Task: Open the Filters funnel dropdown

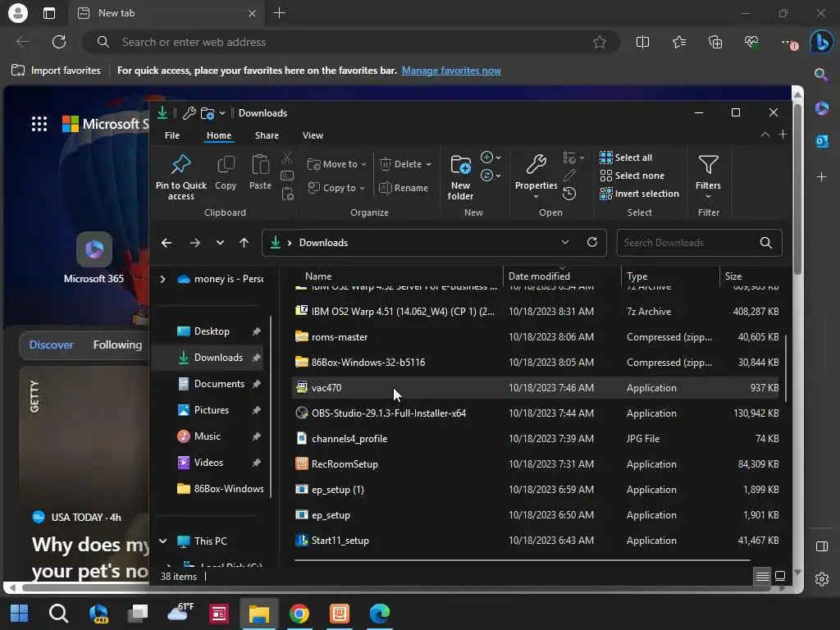Action: coord(708,177)
